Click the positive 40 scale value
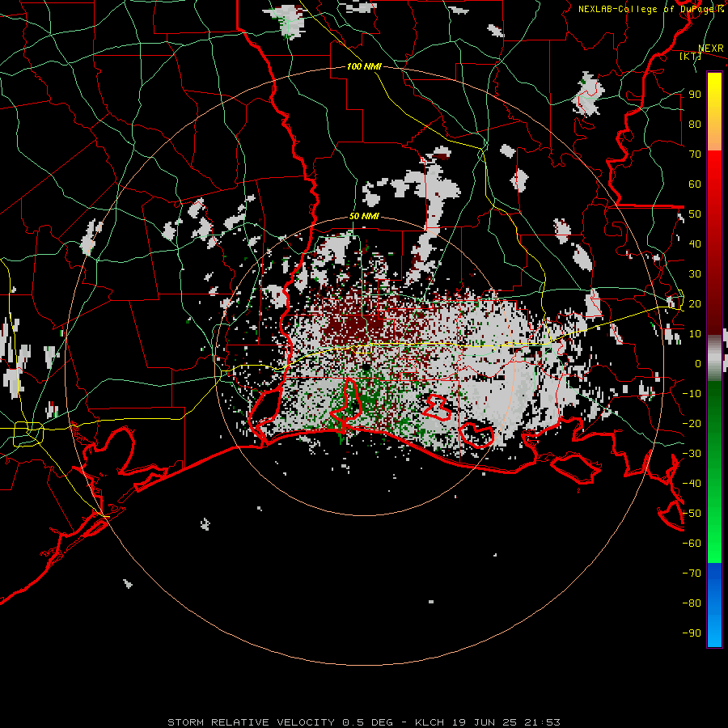728x728 pixels. coord(695,244)
